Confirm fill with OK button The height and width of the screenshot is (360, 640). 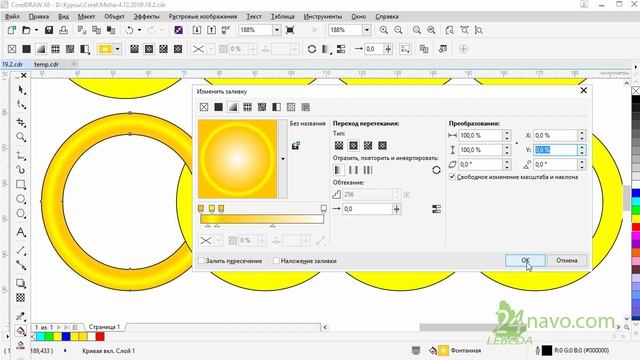[525, 260]
